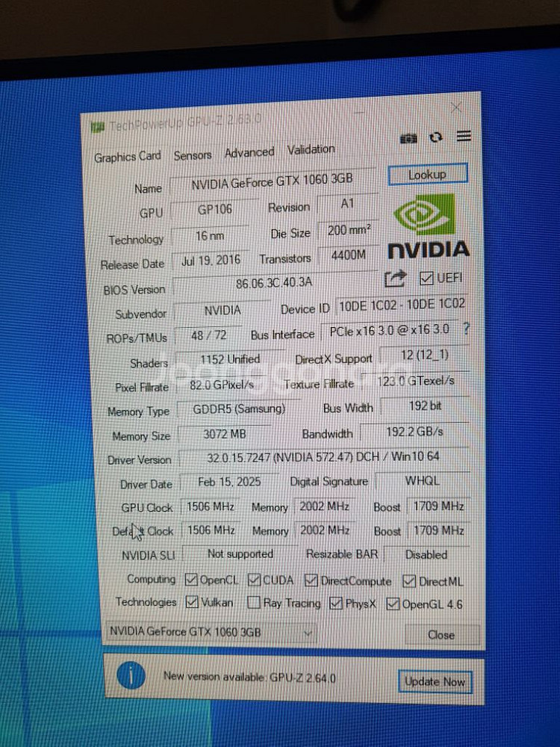
Task: Click the Close button
Action: click(441, 634)
